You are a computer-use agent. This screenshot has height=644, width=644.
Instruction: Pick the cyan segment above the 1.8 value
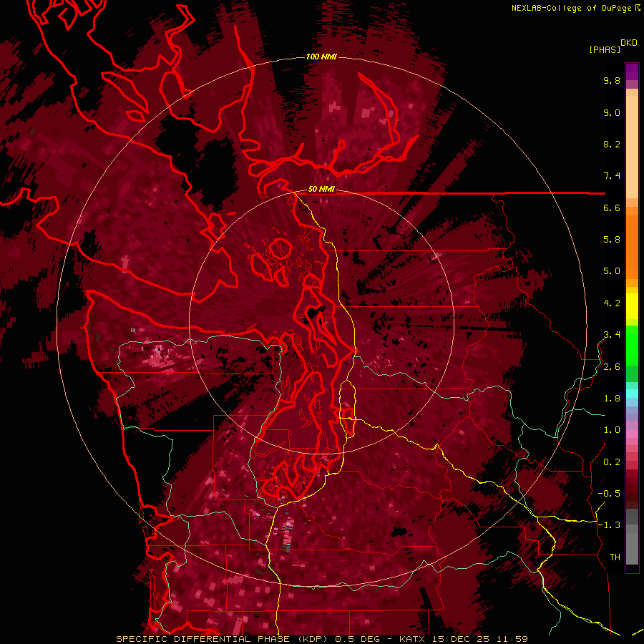pos(632,394)
